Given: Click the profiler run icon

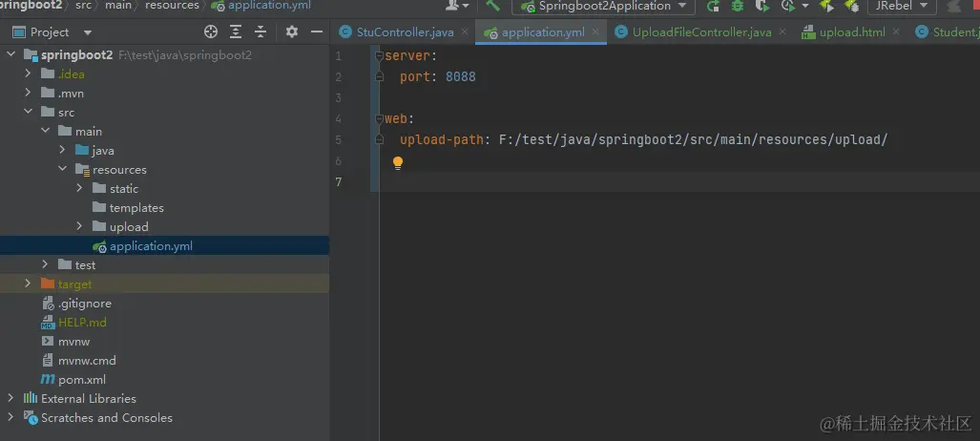Looking at the screenshot, I should pos(787,7).
